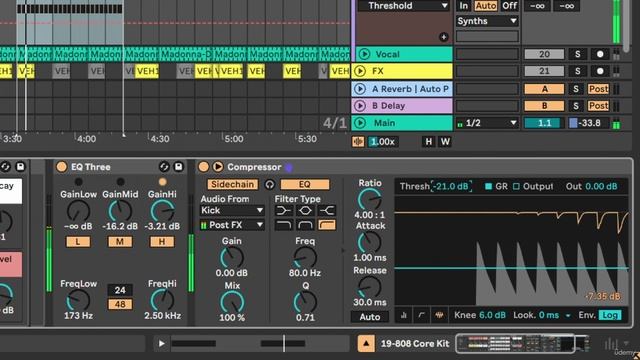Click the orange triangle beside 19-808 Core Kit

(366, 344)
